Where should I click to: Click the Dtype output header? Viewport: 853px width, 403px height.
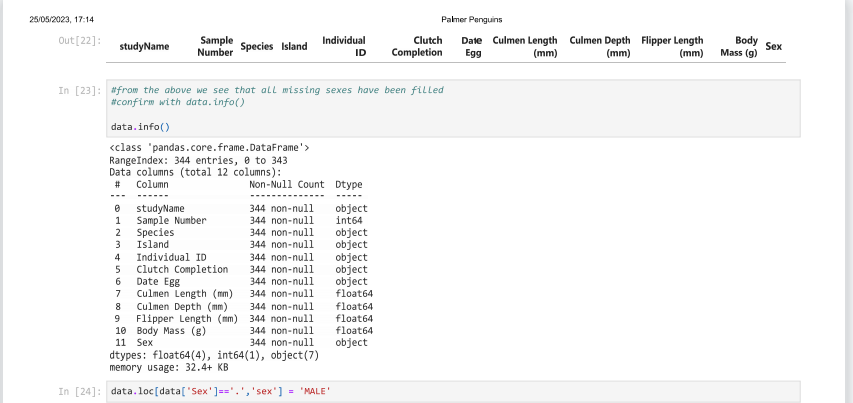click(x=349, y=185)
